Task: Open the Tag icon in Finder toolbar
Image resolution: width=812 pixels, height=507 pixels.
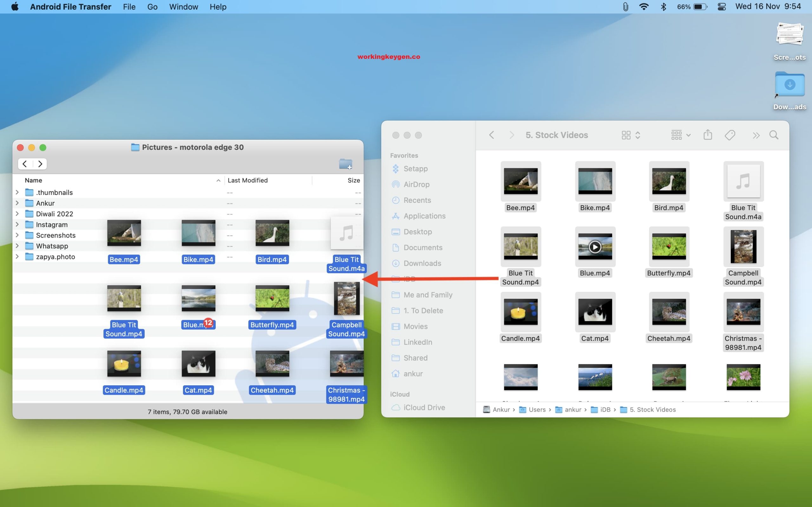Action: click(730, 135)
